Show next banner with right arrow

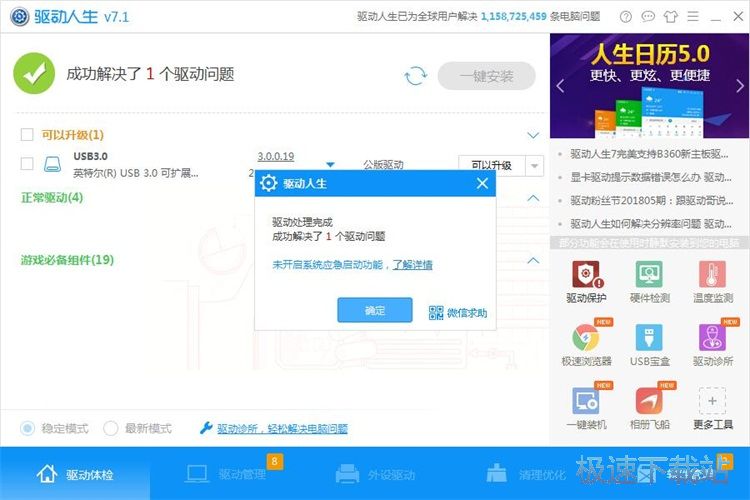coord(740,86)
